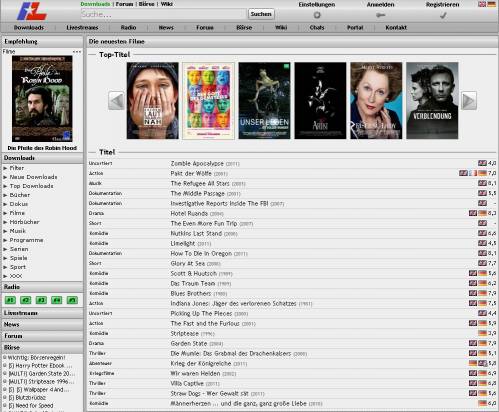Open Einstellungen gear icon
499x412 pixels.
coord(317,15)
